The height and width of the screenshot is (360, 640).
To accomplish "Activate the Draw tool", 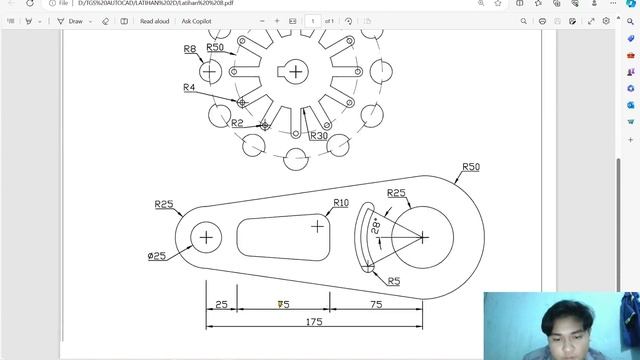I will coord(70,21).
